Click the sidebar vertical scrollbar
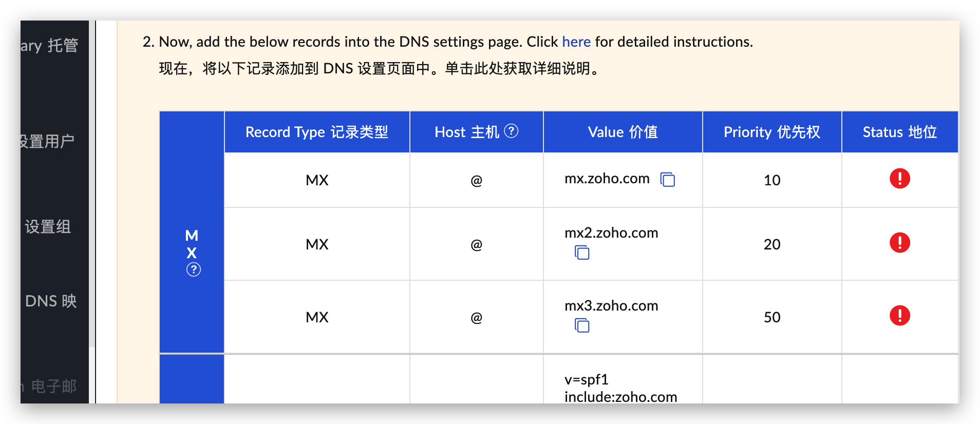Screen dimensions: 980x424 coord(92,185)
